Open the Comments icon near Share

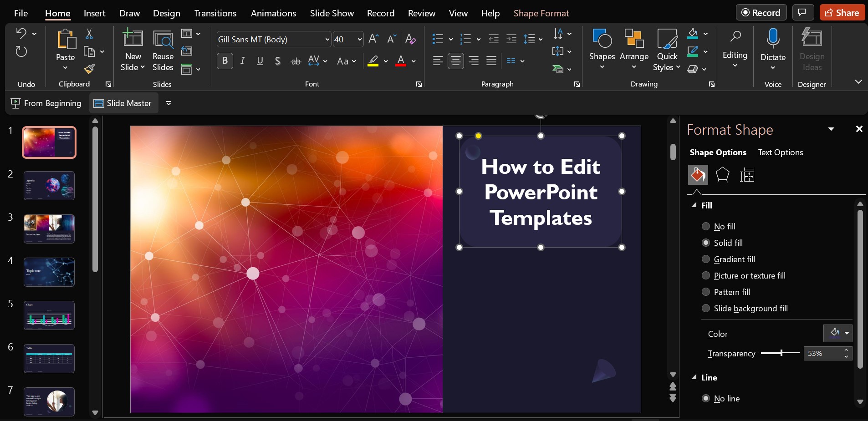tap(803, 13)
